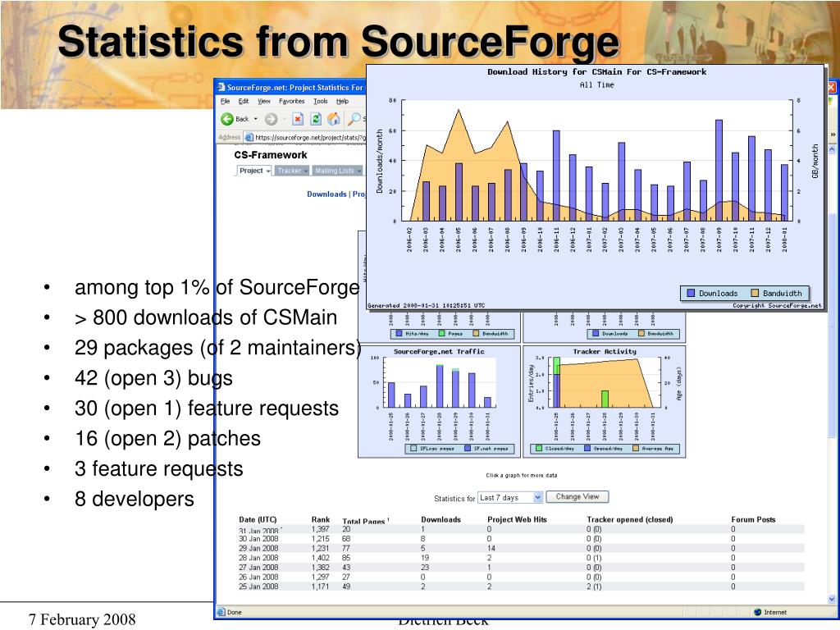
Task: Click the '42 (open 3) bugs' bullet
Action: [x=153, y=378]
